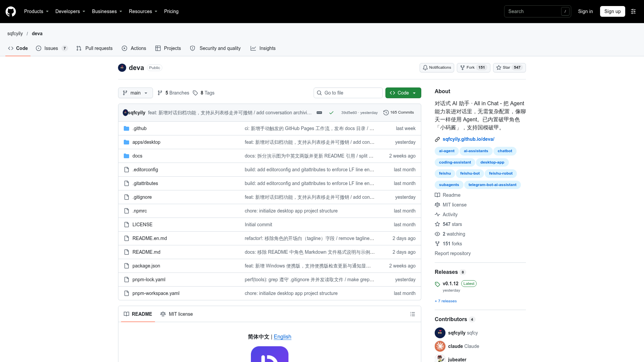Open the Developers dropdown menu

point(70,11)
